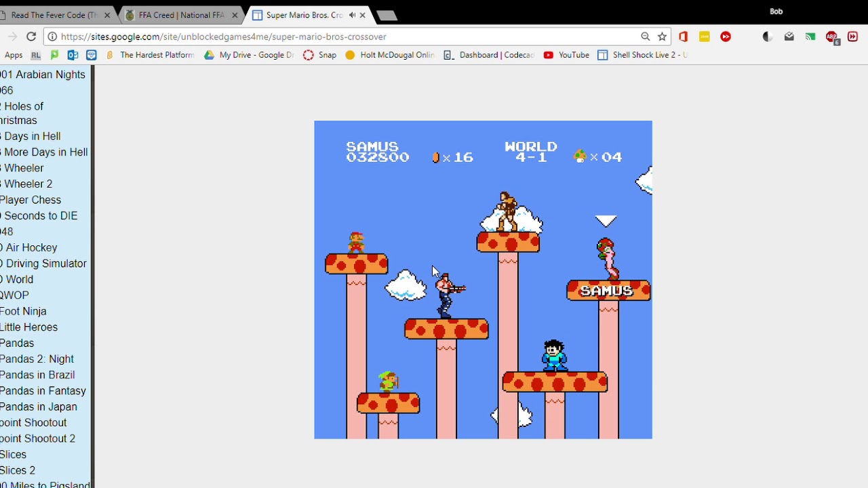The height and width of the screenshot is (488, 868).
Task: Click the green flag bookmark icon
Action: pyautogui.click(x=54, y=55)
